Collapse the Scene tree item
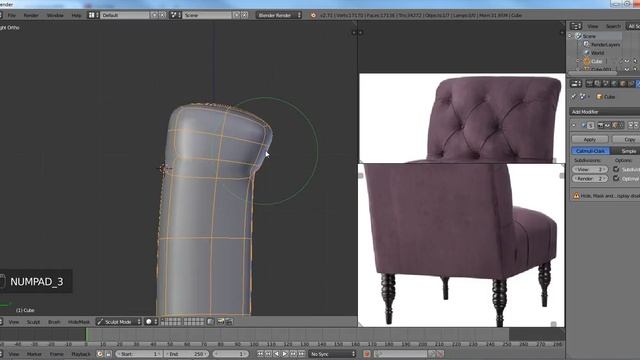The width and height of the screenshot is (640, 360). (x=570, y=36)
